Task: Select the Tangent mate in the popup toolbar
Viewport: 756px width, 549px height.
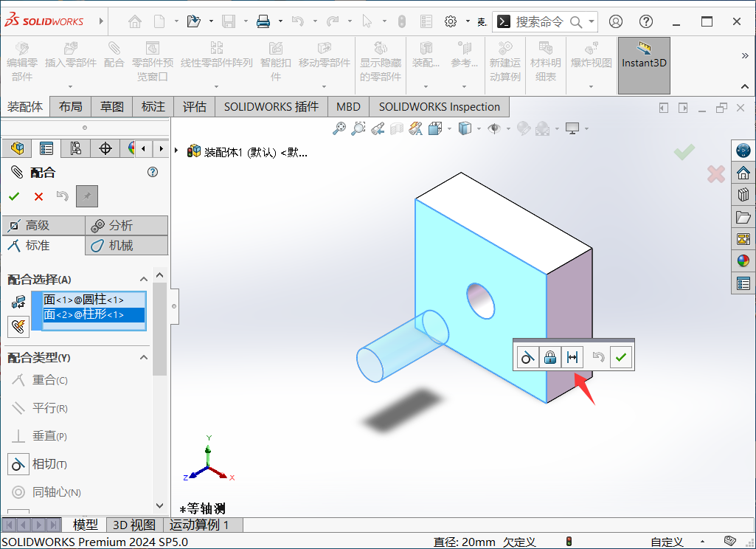Action: (527, 357)
